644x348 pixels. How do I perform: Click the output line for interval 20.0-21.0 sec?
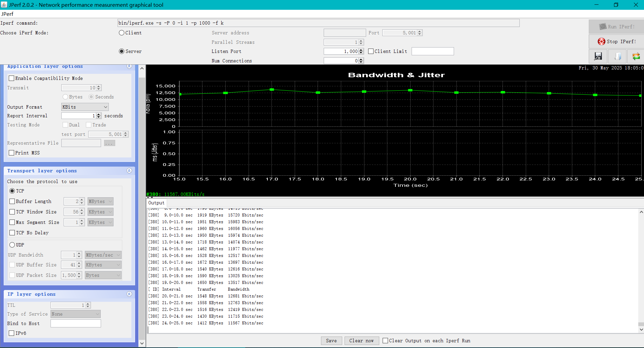(206, 296)
